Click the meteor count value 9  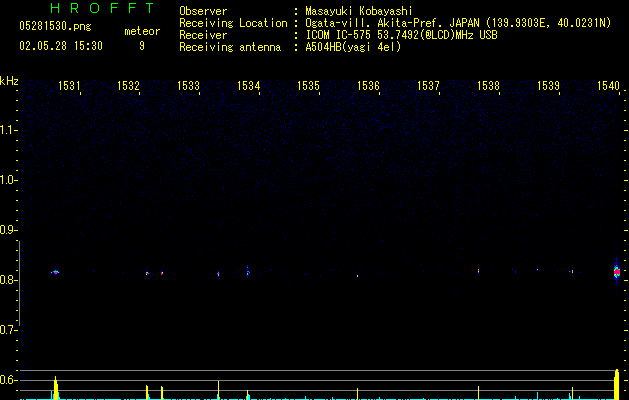(142, 46)
